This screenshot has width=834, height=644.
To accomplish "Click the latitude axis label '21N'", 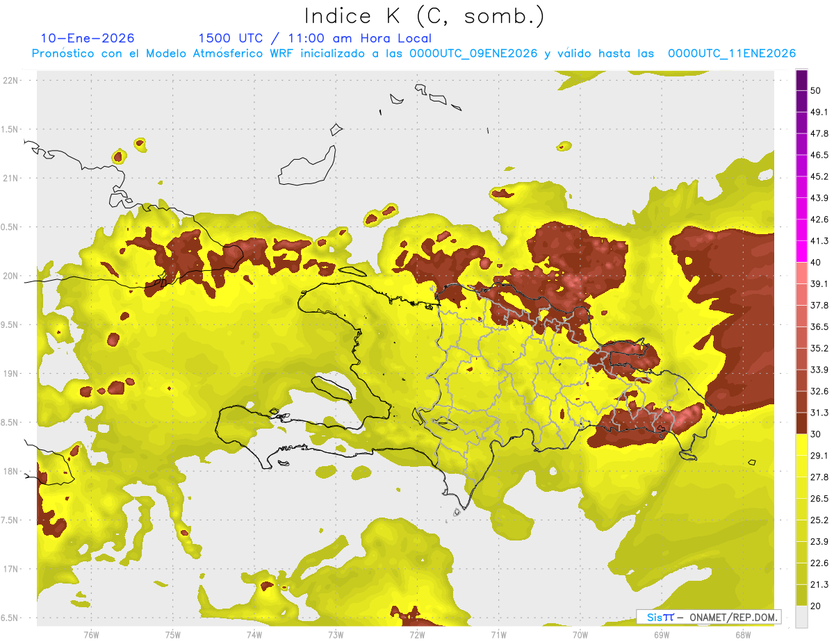I will click(12, 178).
